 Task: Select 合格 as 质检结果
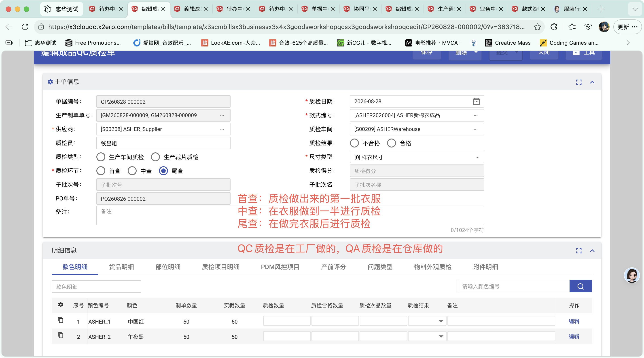[391, 143]
